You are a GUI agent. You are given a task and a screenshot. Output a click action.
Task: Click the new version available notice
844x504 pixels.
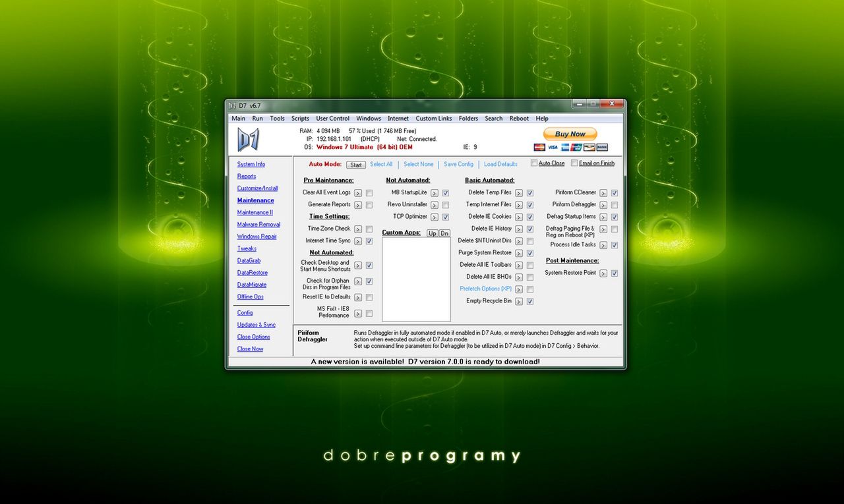(425, 362)
